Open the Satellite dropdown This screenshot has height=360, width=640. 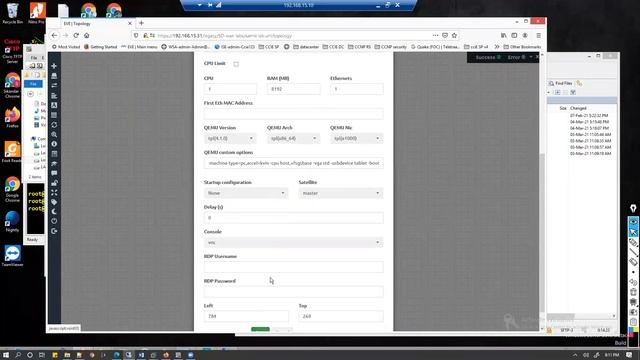pyautogui.click(x=341, y=193)
